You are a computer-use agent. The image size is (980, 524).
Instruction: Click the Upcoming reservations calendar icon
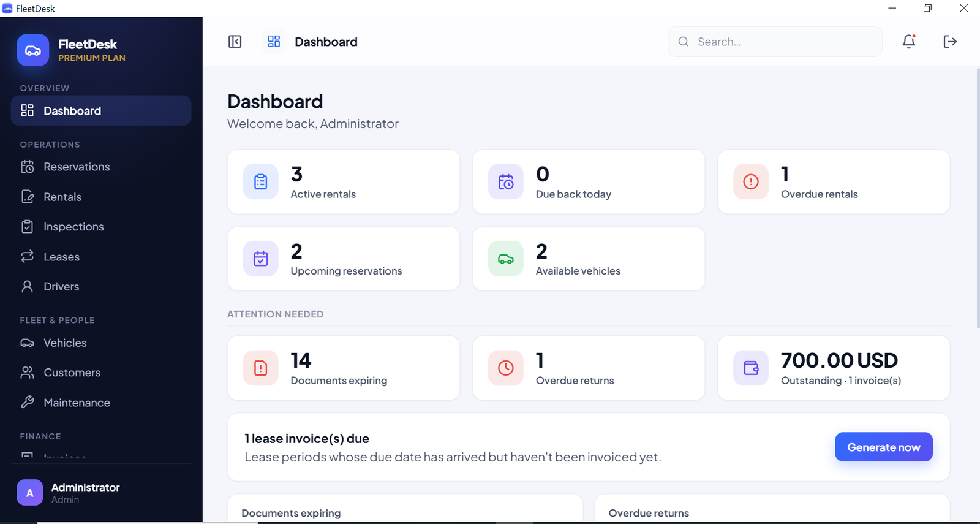click(261, 259)
